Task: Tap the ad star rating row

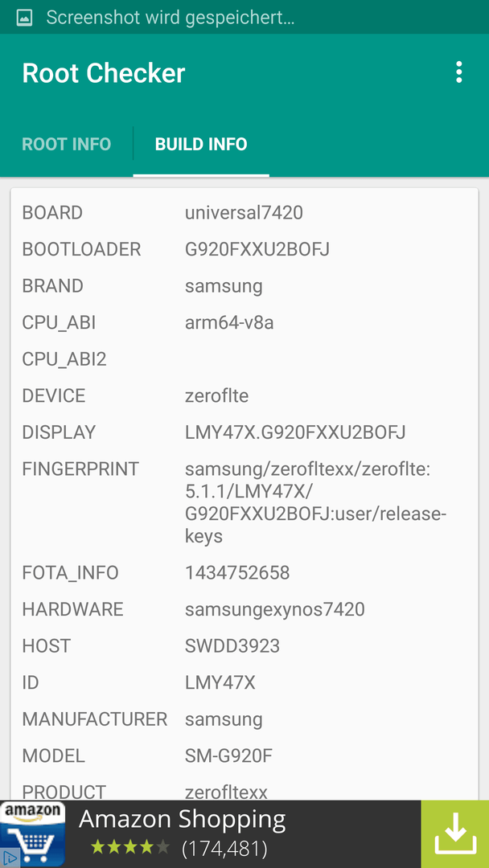Action: click(x=130, y=847)
